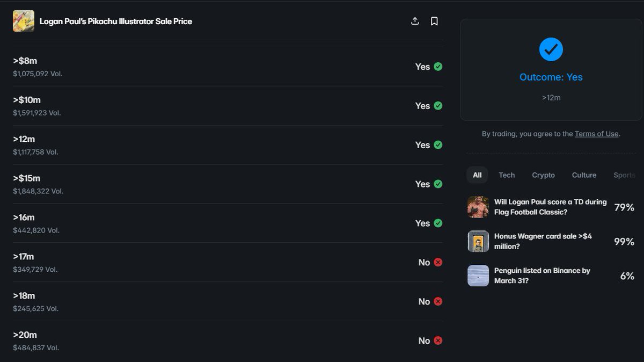Click the '$245,625 Vol.' volume text
The height and width of the screenshot is (362, 644).
click(x=36, y=309)
